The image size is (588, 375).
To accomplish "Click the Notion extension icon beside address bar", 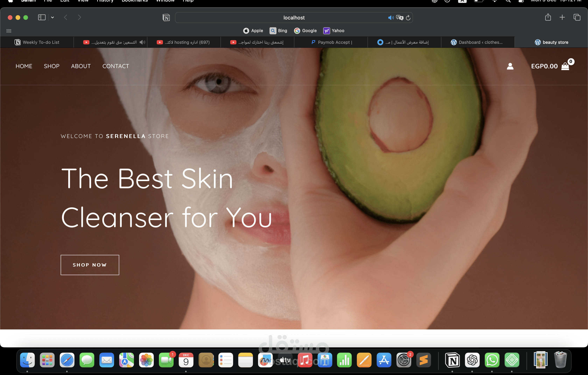I will coord(166,18).
